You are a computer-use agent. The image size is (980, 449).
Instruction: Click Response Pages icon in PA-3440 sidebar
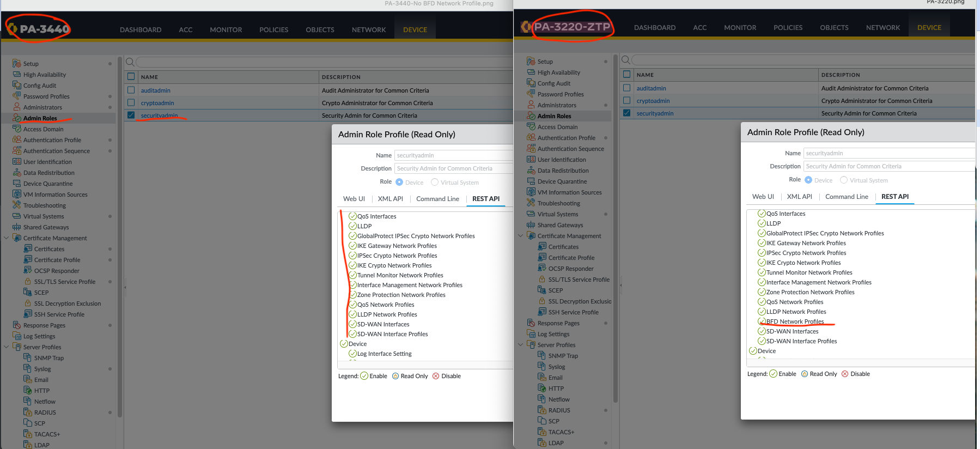pos(17,325)
